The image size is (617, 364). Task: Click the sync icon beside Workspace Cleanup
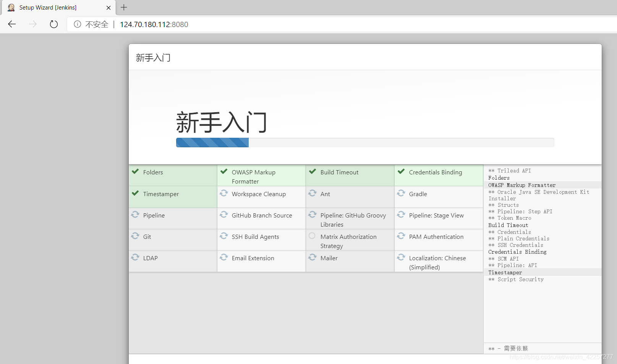click(224, 193)
